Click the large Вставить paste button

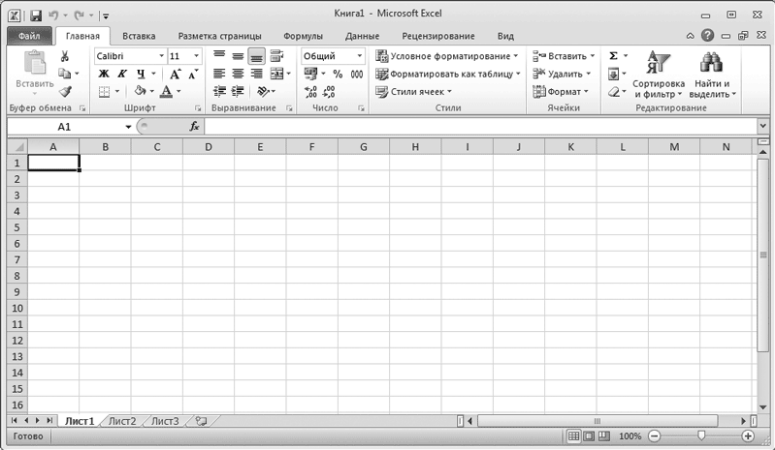pyautogui.click(x=35, y=73)
